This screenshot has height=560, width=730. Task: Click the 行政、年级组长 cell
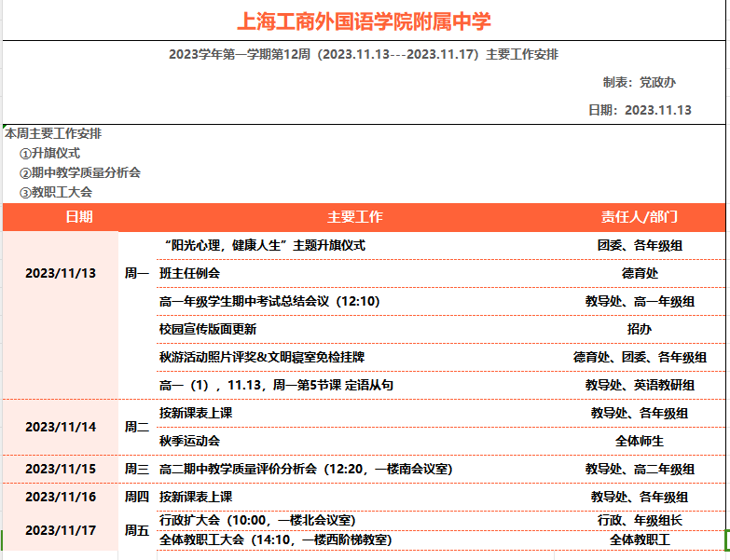pos(640,520)
